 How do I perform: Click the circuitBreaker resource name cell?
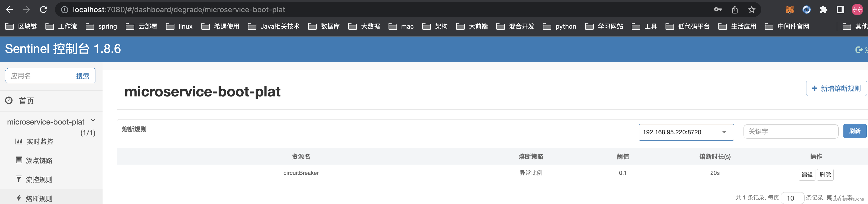coord(301,173)
